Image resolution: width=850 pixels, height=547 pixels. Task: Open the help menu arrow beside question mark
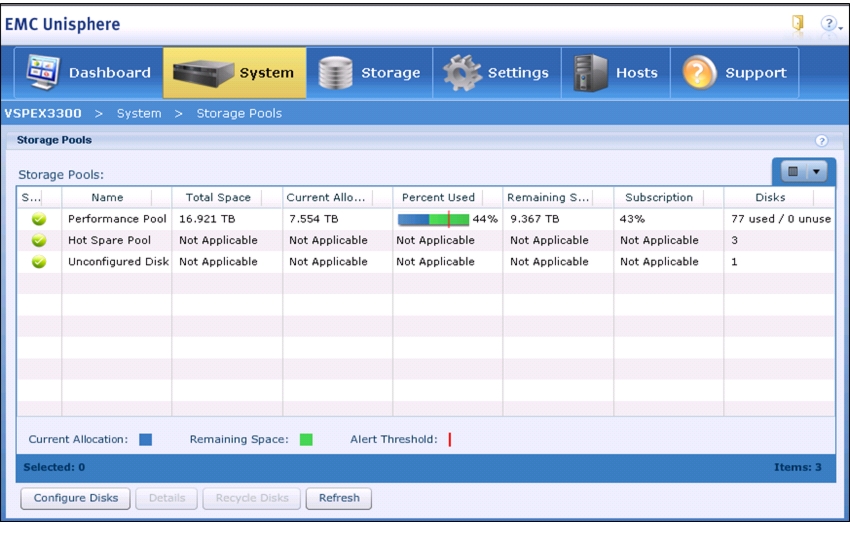click(840, 27)
